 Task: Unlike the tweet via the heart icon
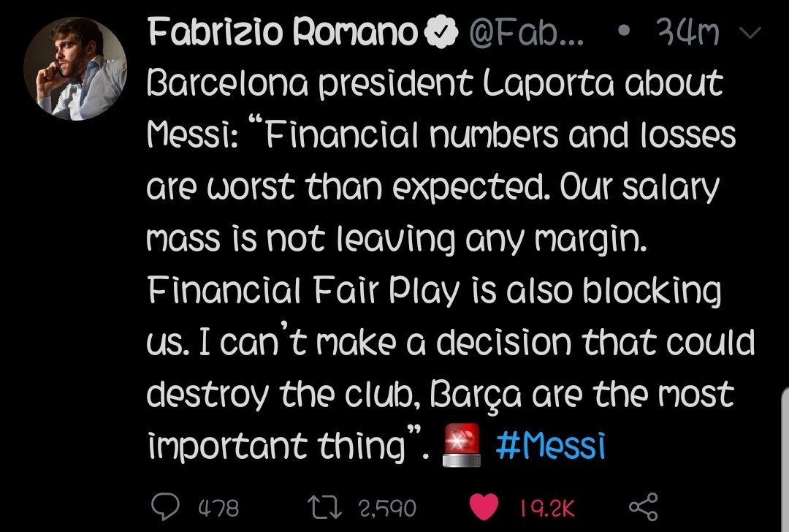tap(484, 507)
